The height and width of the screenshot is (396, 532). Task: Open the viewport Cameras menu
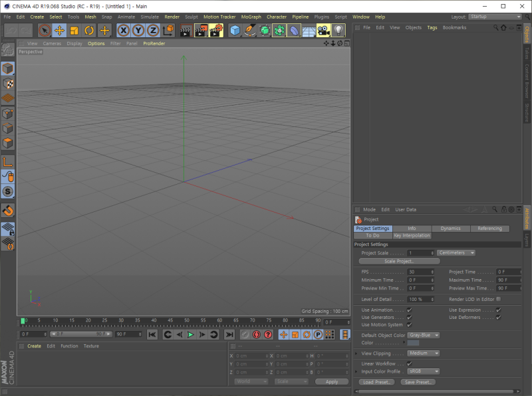point(52,43)
